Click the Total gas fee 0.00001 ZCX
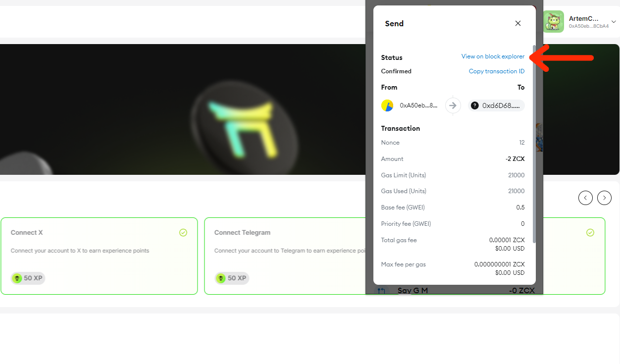This screenshot has width=620, height=364. pos(507,240)
